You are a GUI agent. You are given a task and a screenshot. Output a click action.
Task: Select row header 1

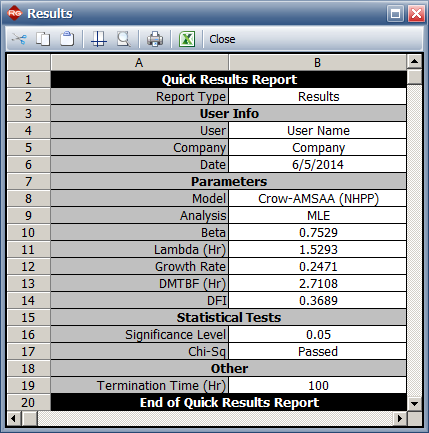29,79
